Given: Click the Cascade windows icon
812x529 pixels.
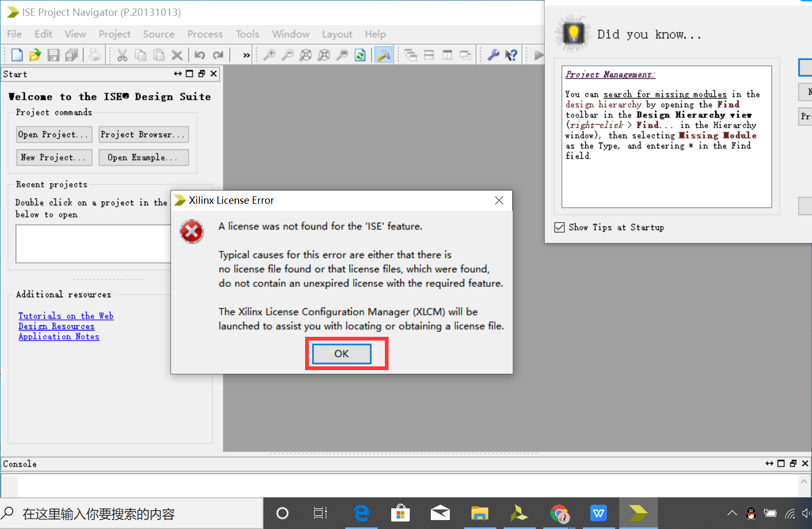Looking at the screenshot, I should (411, 55).
